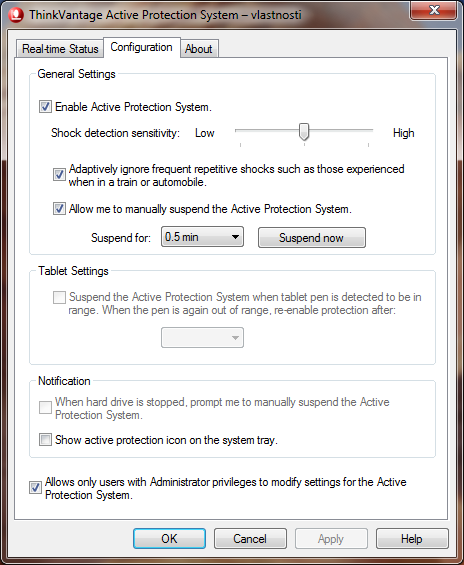The image size is (464, 565).
Task: Click the arrow of the 0.5 min combo box
Action: point(235,237)
